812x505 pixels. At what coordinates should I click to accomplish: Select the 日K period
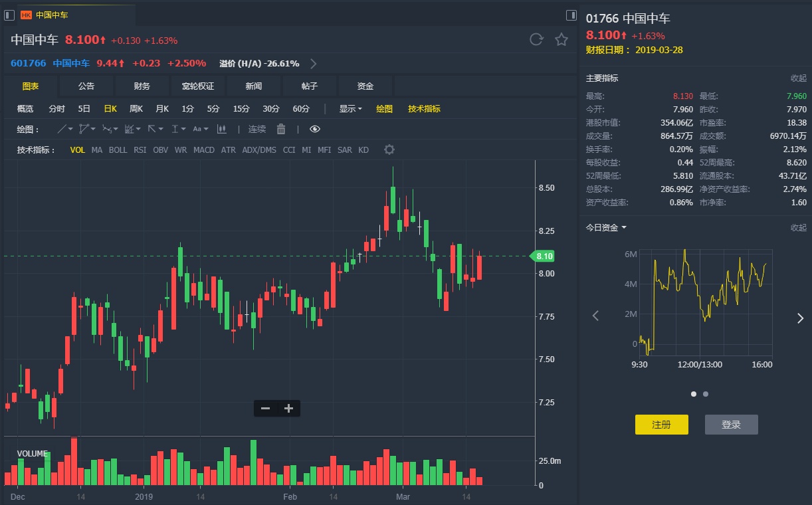pos(110,109)
